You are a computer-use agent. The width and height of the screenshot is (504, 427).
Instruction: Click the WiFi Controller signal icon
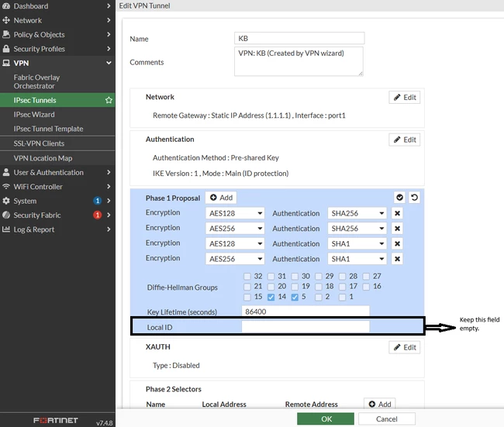click(x=6, y=186)
